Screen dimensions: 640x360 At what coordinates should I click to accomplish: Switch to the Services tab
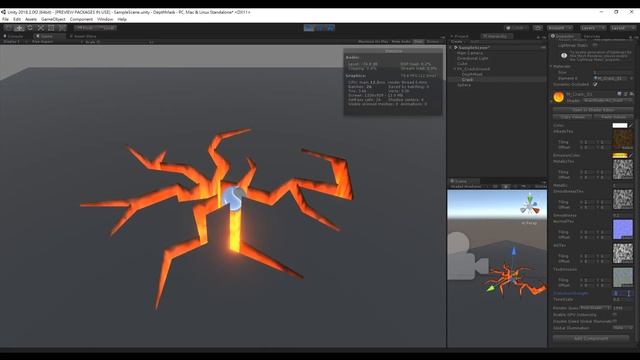click(592, 36)
